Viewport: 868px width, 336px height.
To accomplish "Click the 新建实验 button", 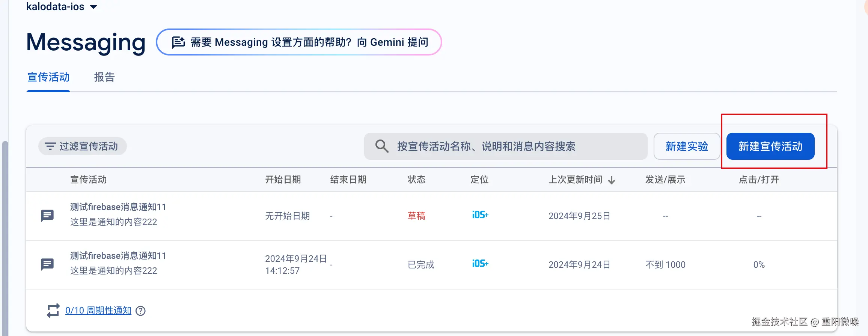I will point(687,146).
